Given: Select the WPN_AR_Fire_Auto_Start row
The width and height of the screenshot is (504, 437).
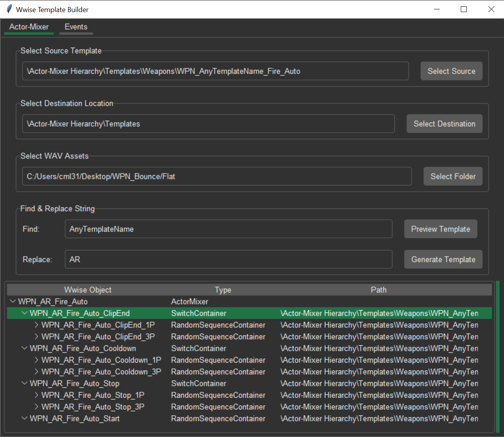Looking at the screenshot, I should [x=249, y=418].
